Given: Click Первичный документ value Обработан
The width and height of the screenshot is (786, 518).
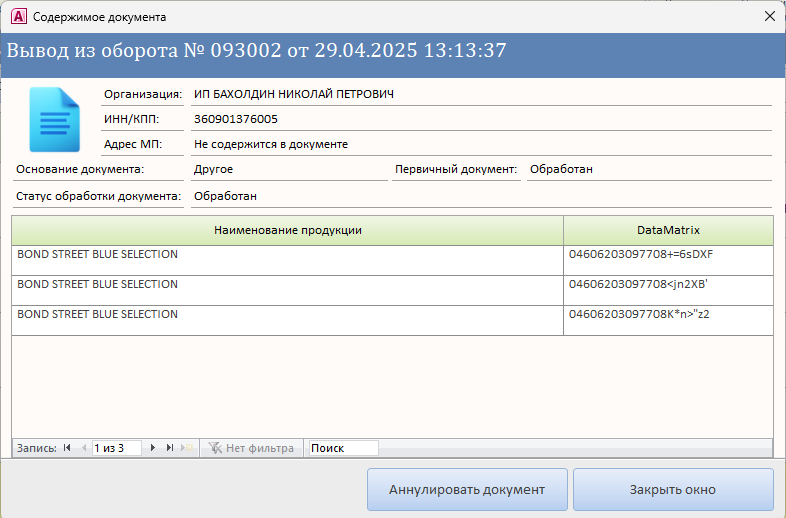Looking at the screenshot, I should coord(649,169).
